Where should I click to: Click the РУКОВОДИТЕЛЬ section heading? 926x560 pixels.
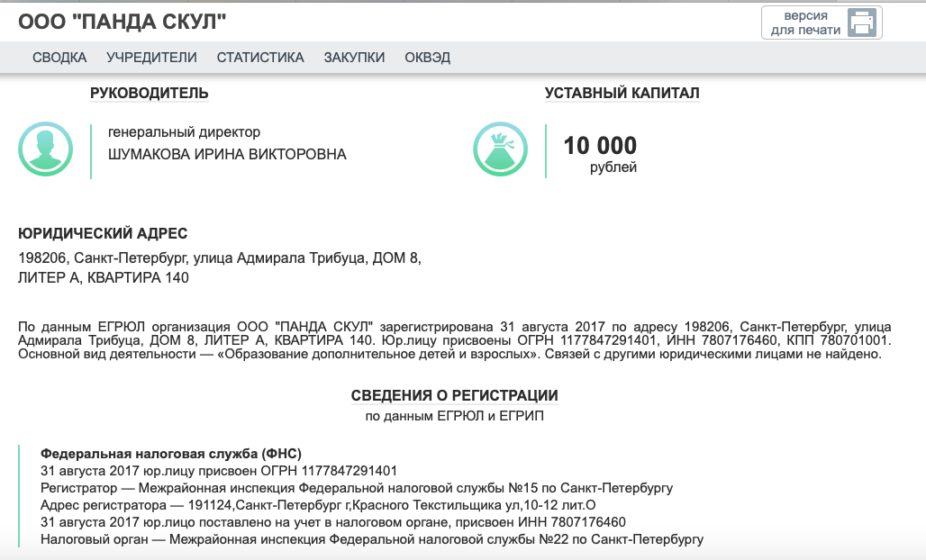point(150,93)
